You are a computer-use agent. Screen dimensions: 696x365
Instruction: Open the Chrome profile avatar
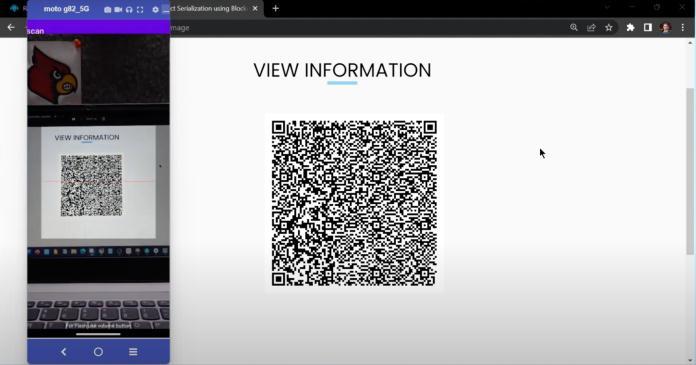coord(665,28)
